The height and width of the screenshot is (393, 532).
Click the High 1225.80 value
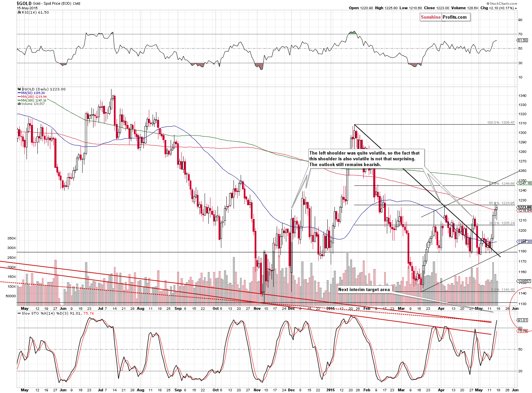pos(386,8)
